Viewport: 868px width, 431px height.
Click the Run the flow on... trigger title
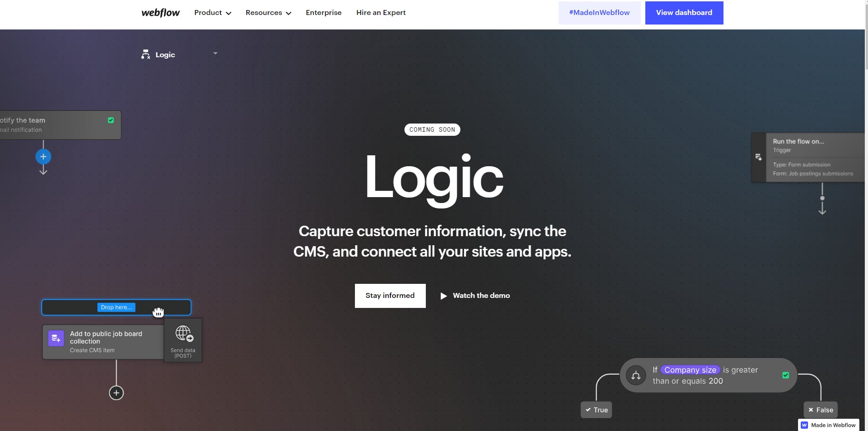pos(798,142)
